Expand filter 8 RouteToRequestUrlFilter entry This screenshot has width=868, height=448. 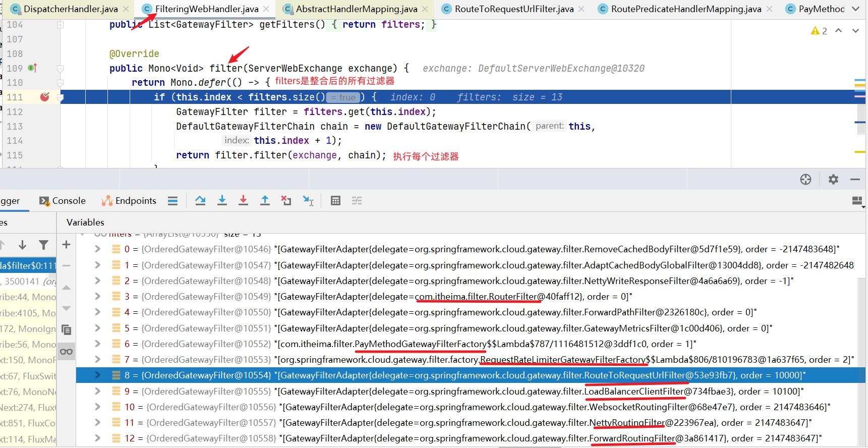point(98,375)
